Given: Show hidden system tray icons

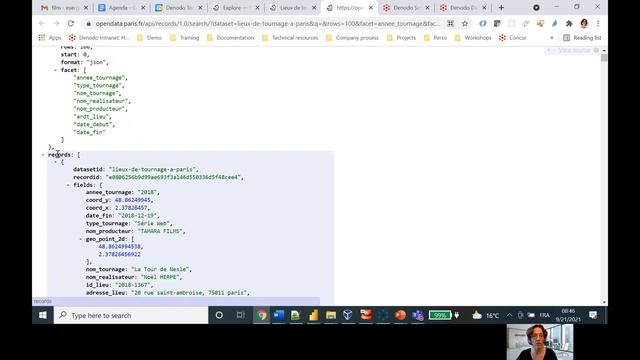Looking at the screenshot, I should (509, 315).
